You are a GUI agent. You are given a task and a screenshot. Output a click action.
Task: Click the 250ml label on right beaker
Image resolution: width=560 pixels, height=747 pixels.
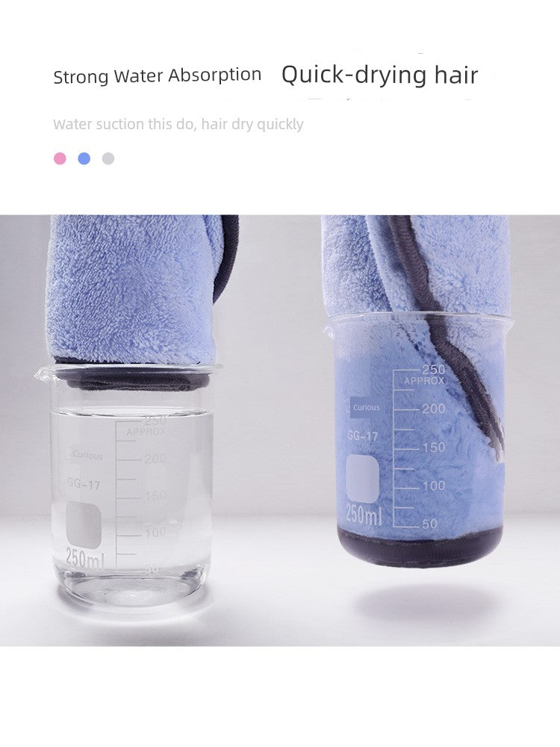click(364, 515)
